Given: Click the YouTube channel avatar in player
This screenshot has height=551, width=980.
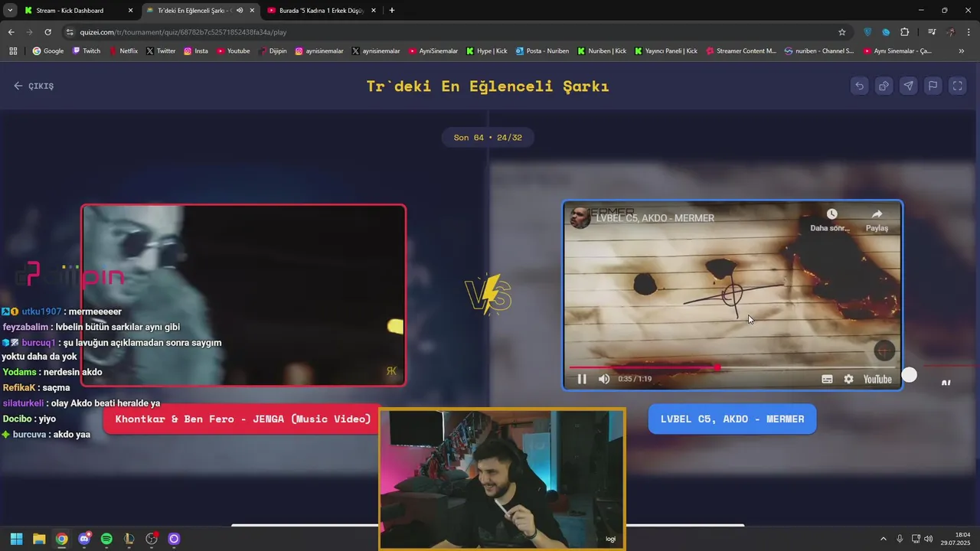Looking at the screenshot, I should point(580,217).
